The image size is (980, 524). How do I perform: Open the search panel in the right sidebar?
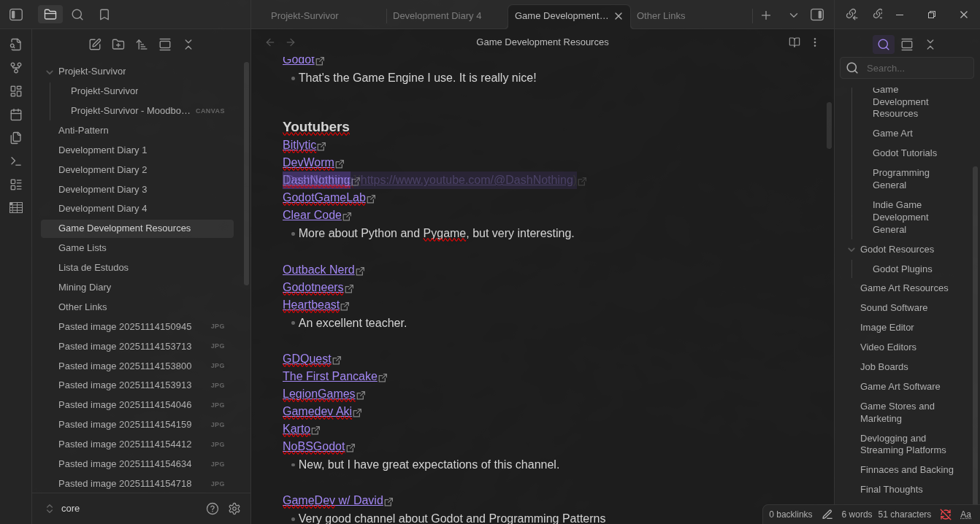(884, 45)
